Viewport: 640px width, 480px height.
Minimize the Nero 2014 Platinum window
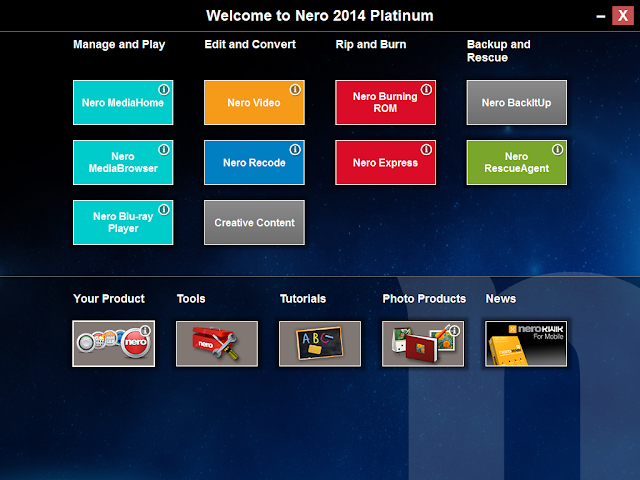pos(601,16)
